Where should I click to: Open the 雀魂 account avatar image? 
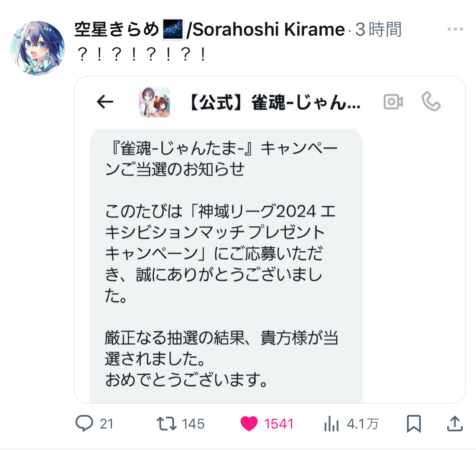click(154, 102)
